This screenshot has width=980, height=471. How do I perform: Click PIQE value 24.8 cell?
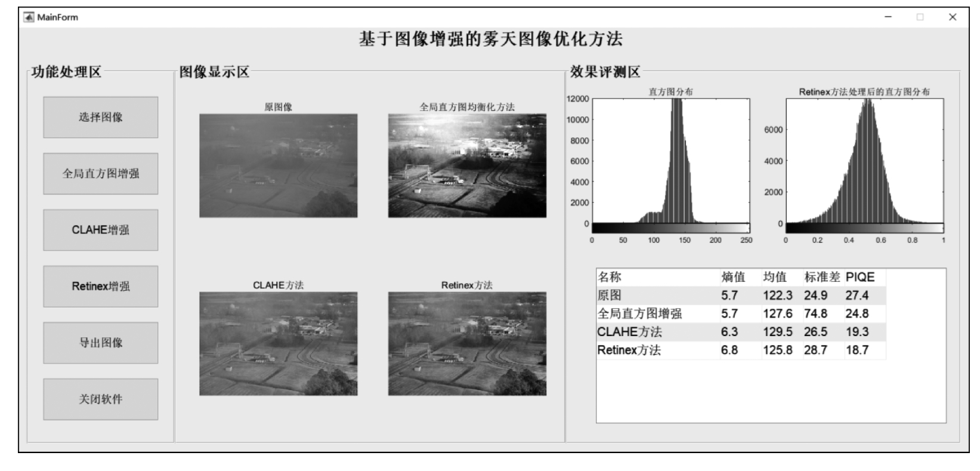(x=865, y=313)
